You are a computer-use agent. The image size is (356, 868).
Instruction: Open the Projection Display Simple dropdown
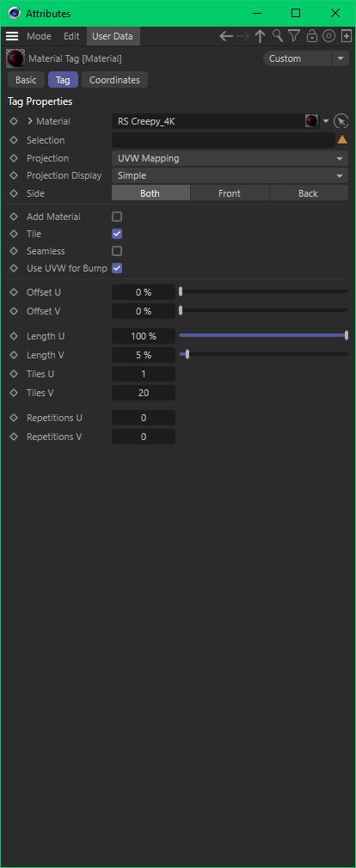(x=230, y=175)
